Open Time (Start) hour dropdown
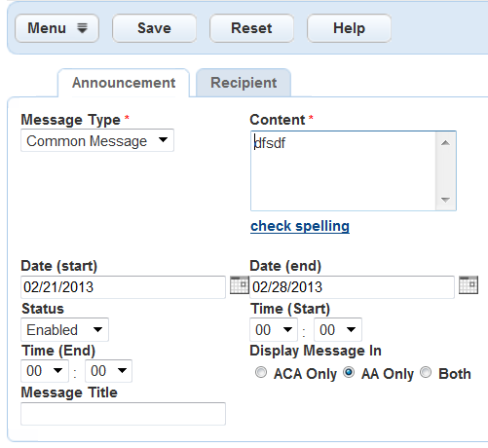The height and width of the screenshot is (448, 488). [x=274, y=330]
